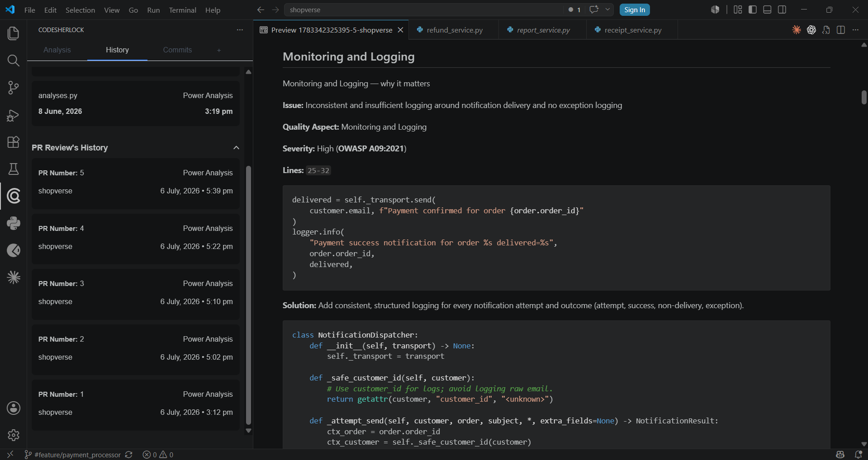
Task: Collapse the PR Review's History section
Action: tap(236, 148)
